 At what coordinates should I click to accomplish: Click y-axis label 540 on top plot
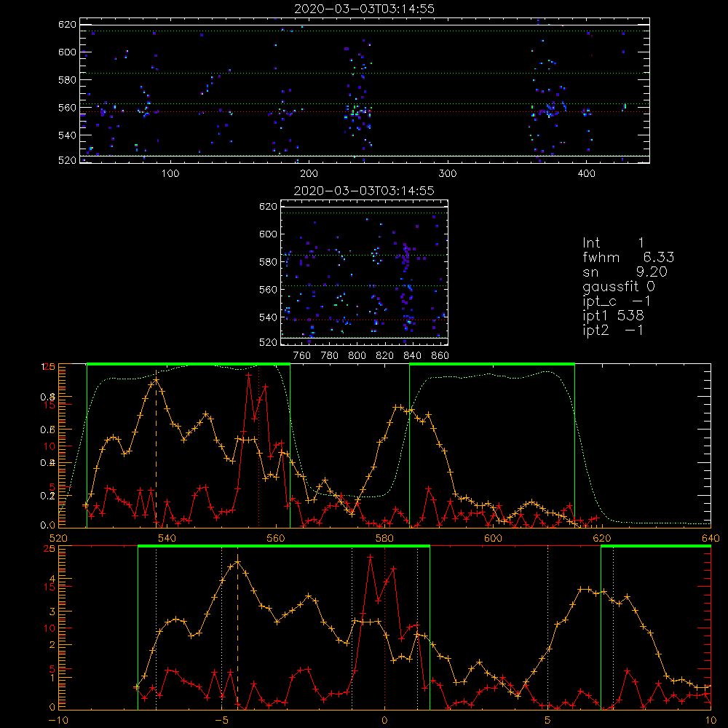tap(67, 135)
